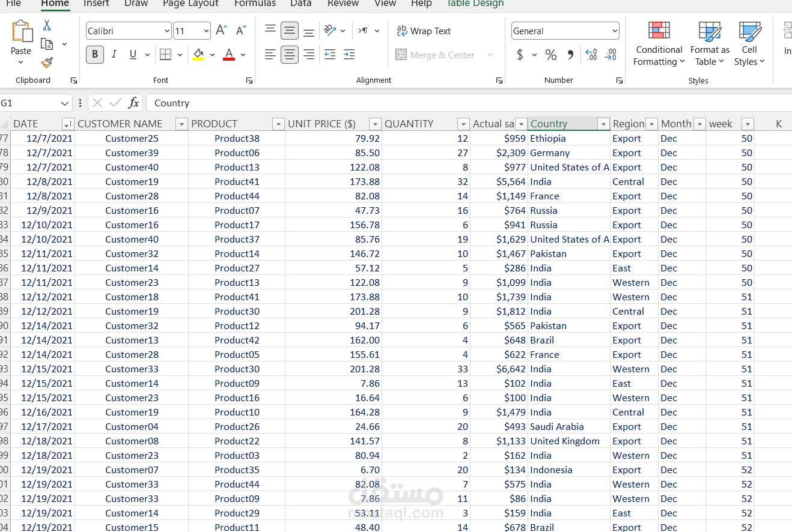Toggle Wrap Text
This screenshot has height=532, width=792.
(x=424, y=31)
